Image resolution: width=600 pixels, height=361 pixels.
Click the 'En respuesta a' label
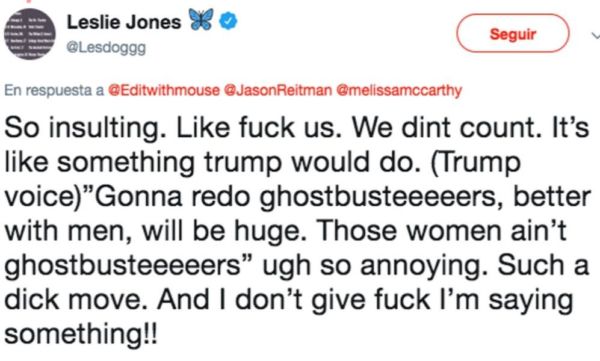54,90
